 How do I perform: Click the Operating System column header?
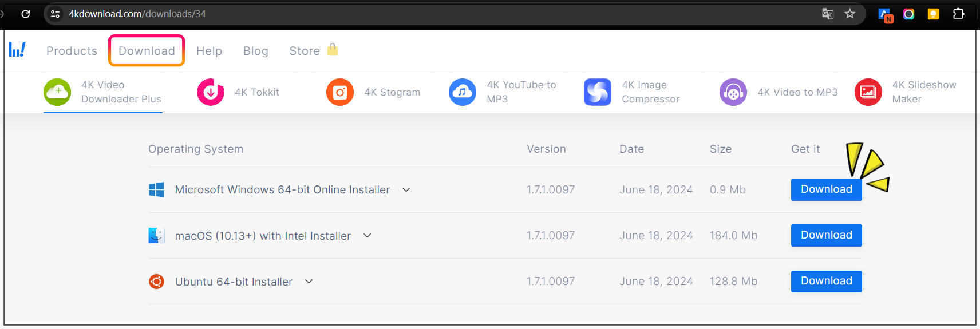196,149
